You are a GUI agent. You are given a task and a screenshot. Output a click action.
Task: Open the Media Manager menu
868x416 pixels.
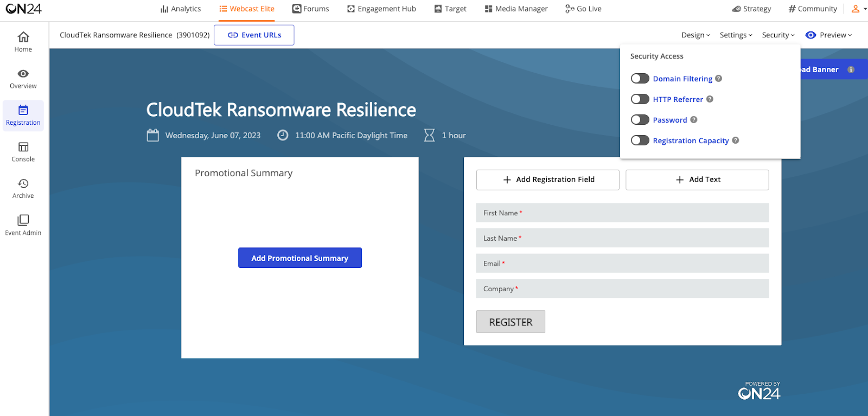(516, 9)
